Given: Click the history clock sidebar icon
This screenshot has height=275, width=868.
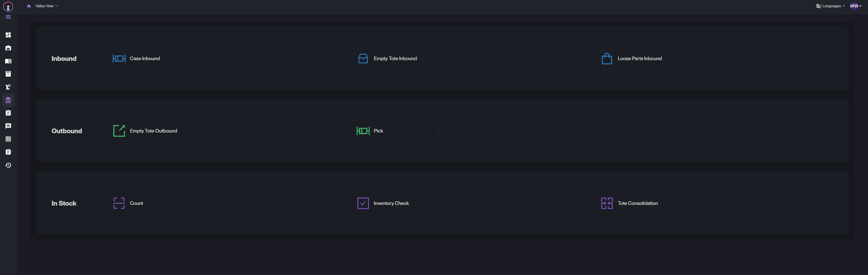Looking at the screenshot, I should [8, 165].
